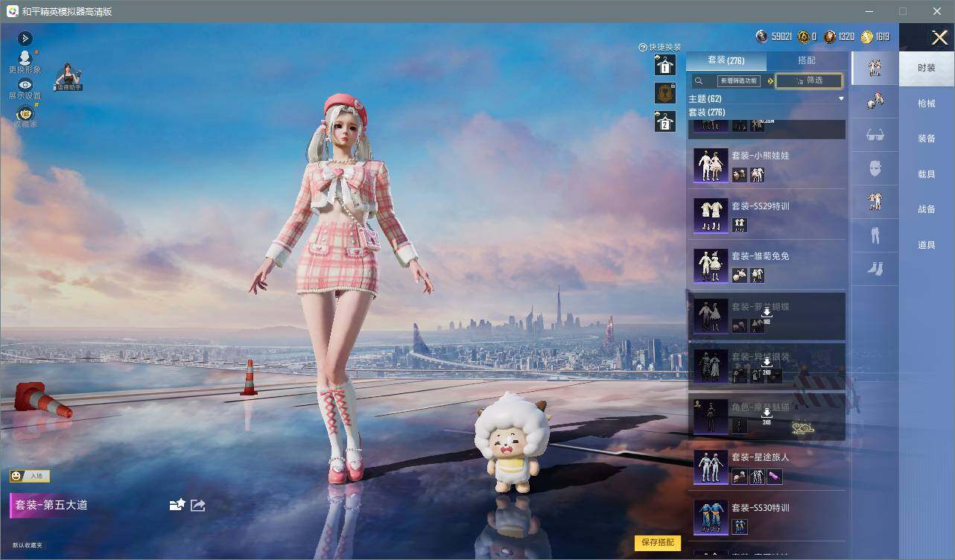
Task: Open the 道具 items tab
Action: pos(927,244)
